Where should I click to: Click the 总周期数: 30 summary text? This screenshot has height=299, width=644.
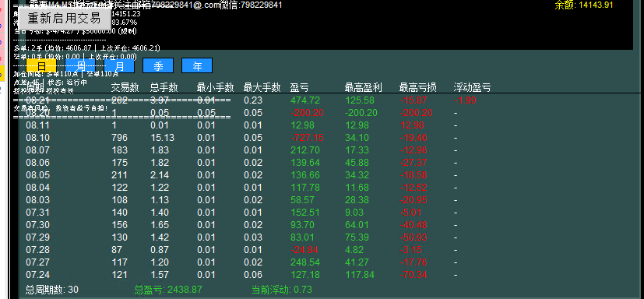(x=51, y=290)
